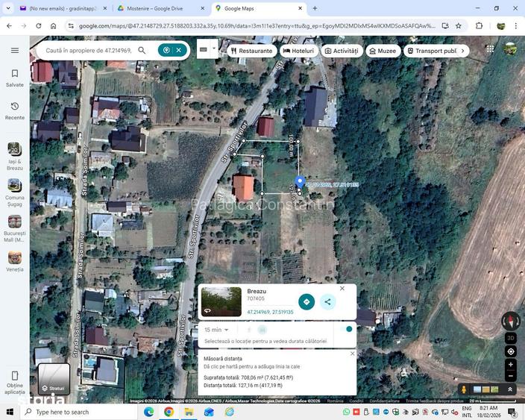
Task: Click the directions button for Breazu
Action: point(306,301)
